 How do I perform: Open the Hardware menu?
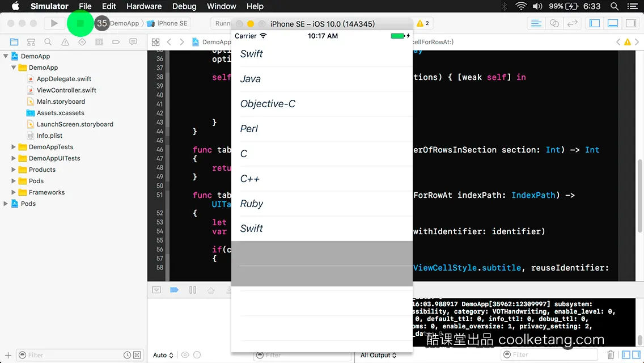click(144, 6)
